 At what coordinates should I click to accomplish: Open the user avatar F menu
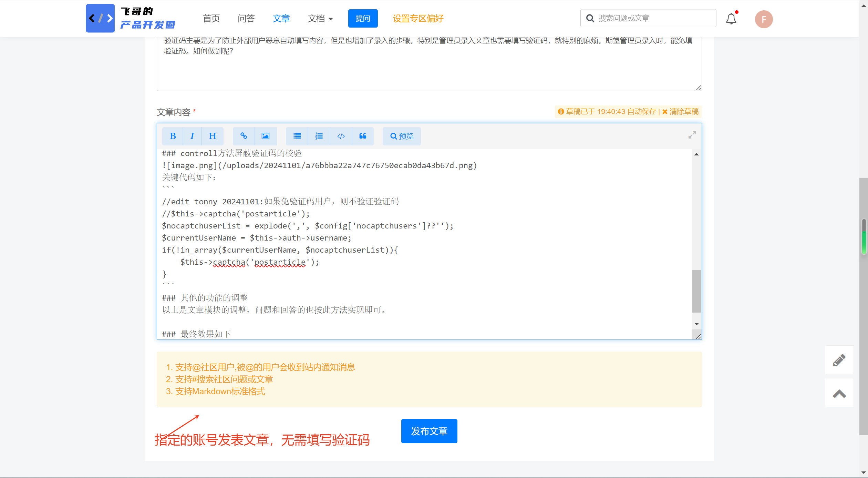pos(764,19)
